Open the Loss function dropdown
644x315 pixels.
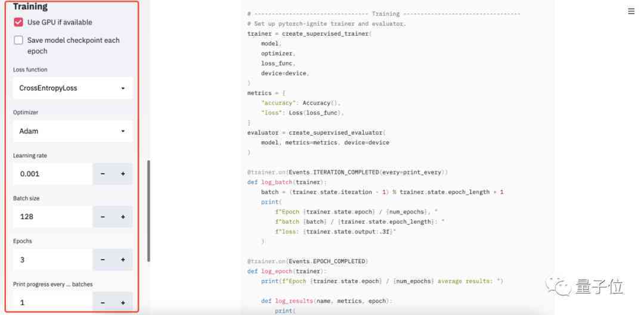73,88
